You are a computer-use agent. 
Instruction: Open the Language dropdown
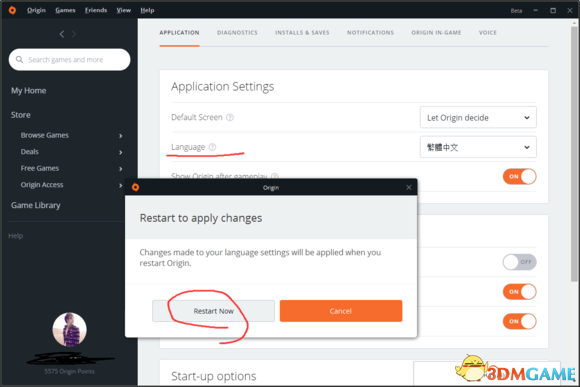tap(478, 147)
